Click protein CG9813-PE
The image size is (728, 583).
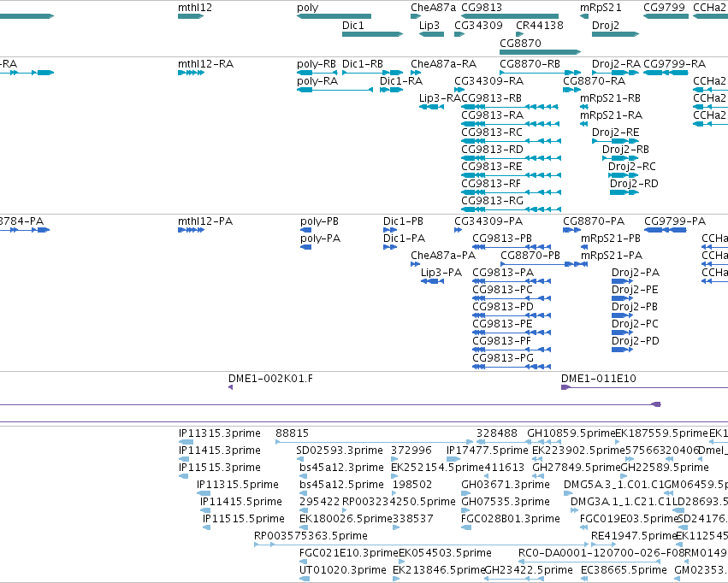tap(502, 324)
